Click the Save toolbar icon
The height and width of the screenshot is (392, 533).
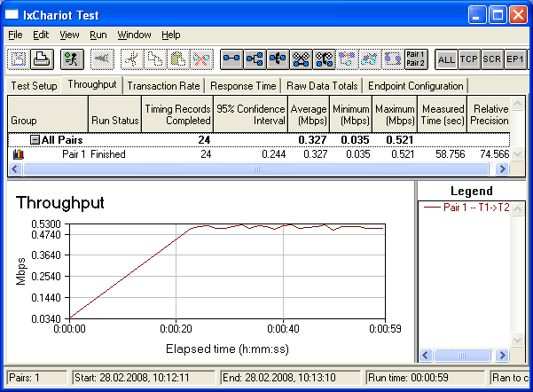(x=19, y=59)
